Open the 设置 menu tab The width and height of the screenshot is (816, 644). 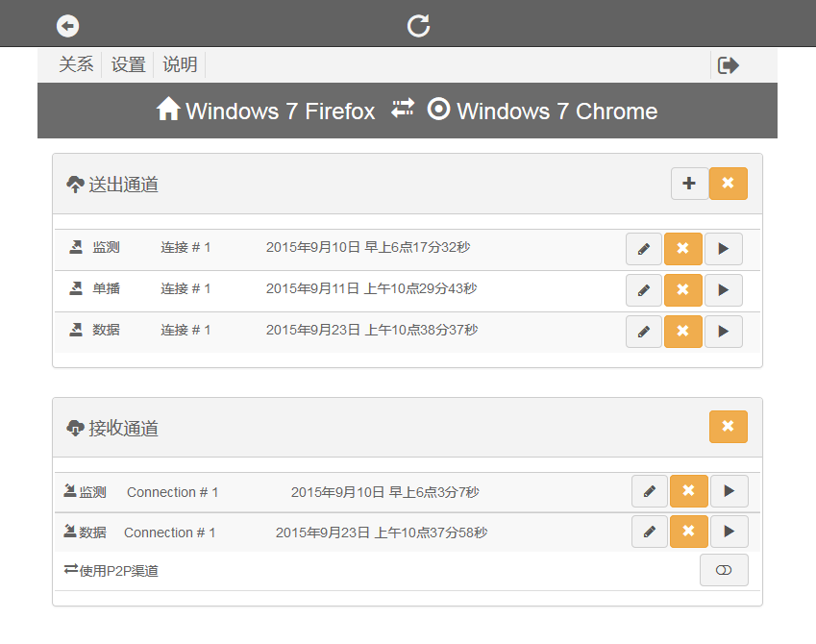tap(128, 64)
